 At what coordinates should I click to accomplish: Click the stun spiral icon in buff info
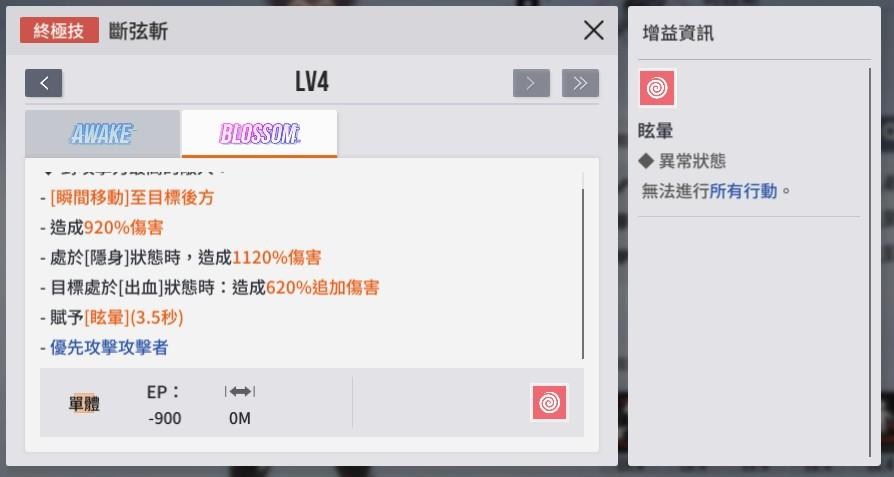click(x=657, y=88)
